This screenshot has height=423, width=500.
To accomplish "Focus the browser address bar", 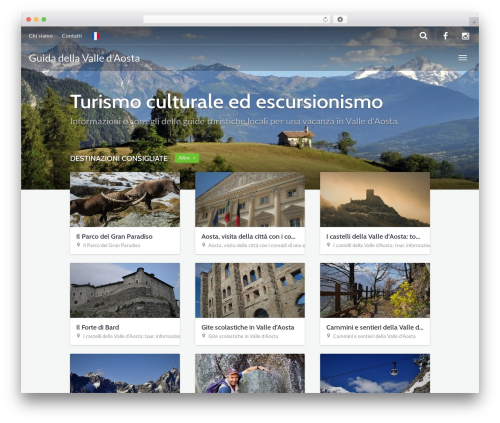I will 237,19.
